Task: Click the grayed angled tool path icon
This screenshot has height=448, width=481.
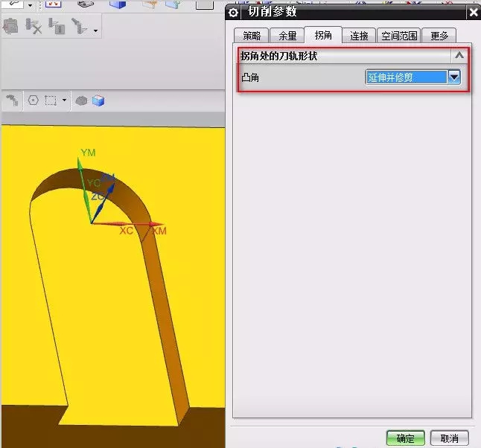Action: (80, 26)
